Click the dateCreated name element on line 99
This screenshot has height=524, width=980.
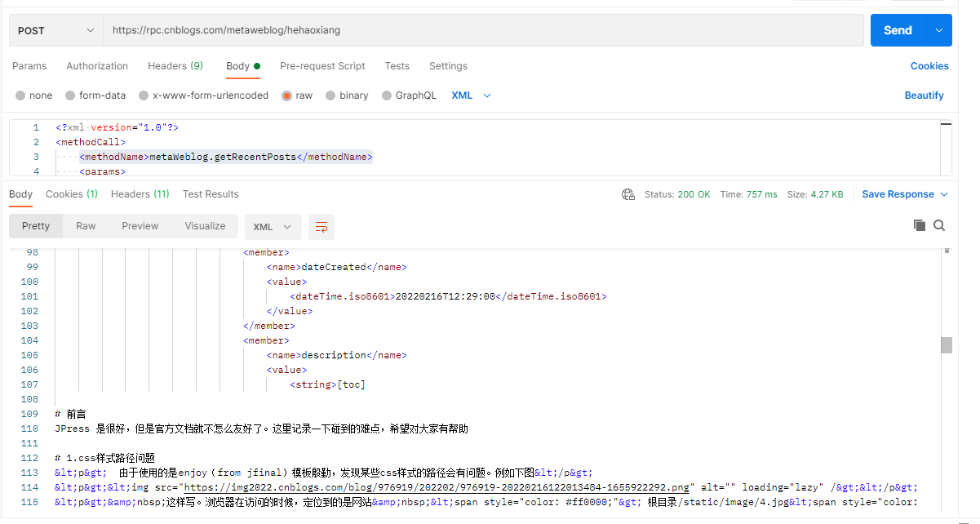336,267
